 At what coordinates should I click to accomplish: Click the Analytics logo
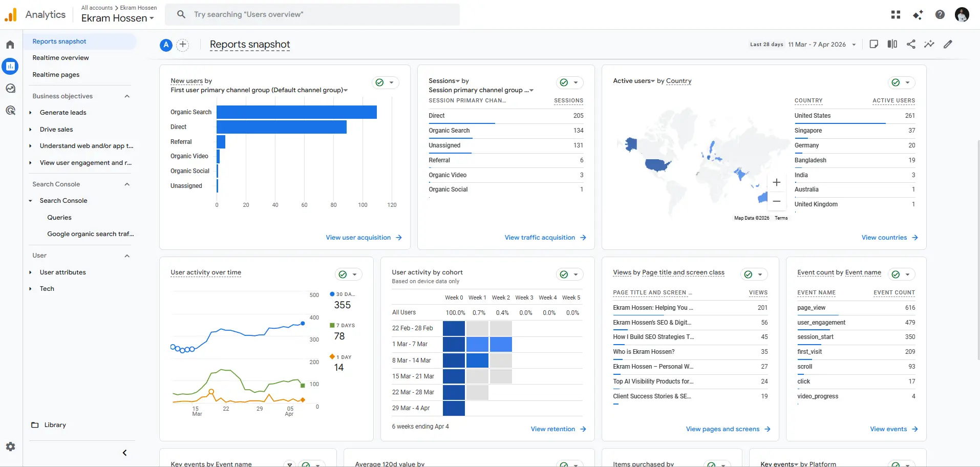[11, 15]
